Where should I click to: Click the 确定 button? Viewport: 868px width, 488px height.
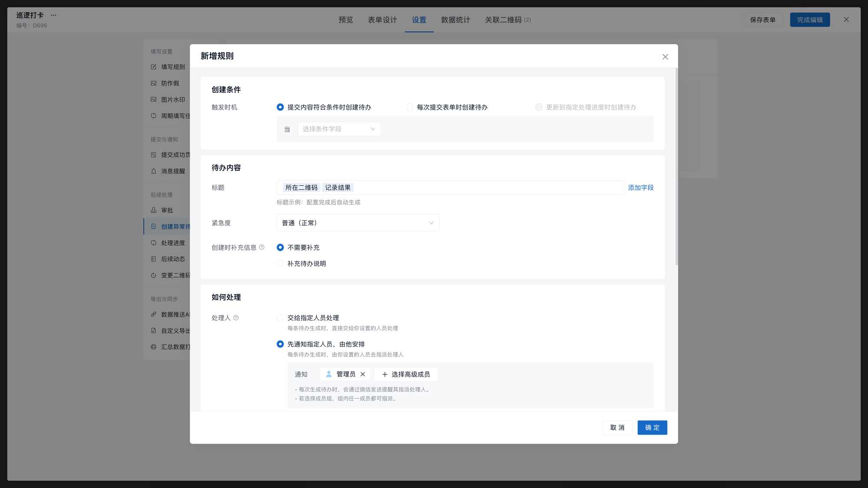652,428
